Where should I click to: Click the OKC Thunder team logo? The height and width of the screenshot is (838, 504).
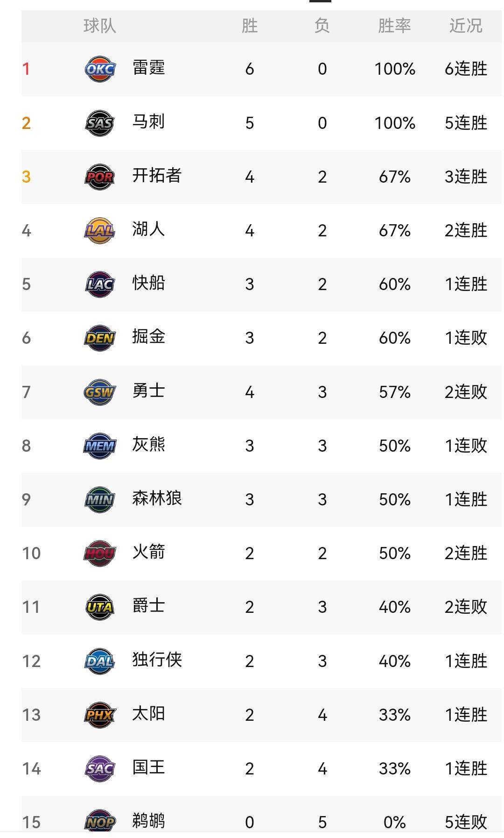(x=99, y=69)
